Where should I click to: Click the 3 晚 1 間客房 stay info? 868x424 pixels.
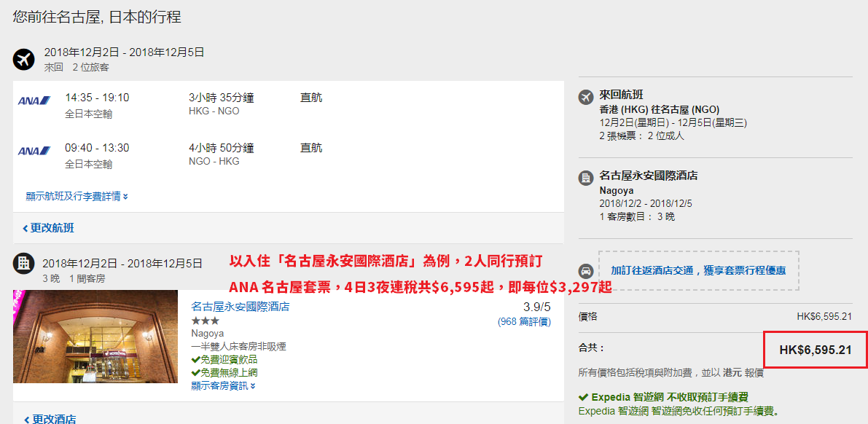coord(73,278)
